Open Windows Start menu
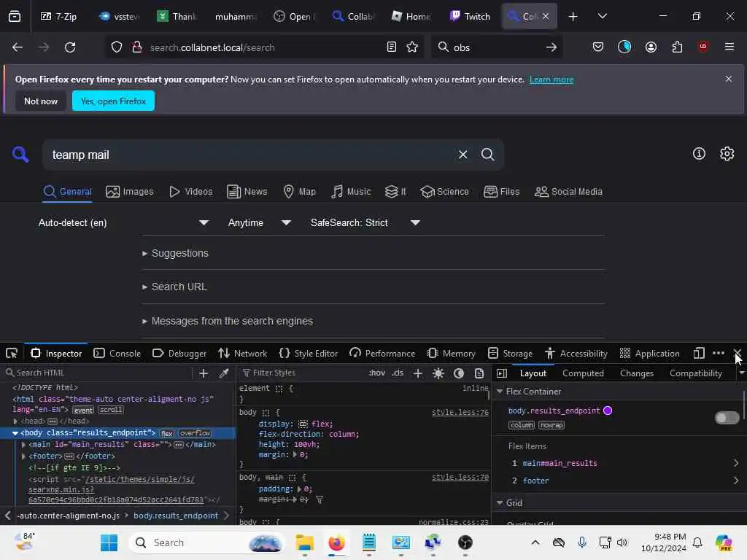Screen dimensions: 747x560 tap(109, 542)
